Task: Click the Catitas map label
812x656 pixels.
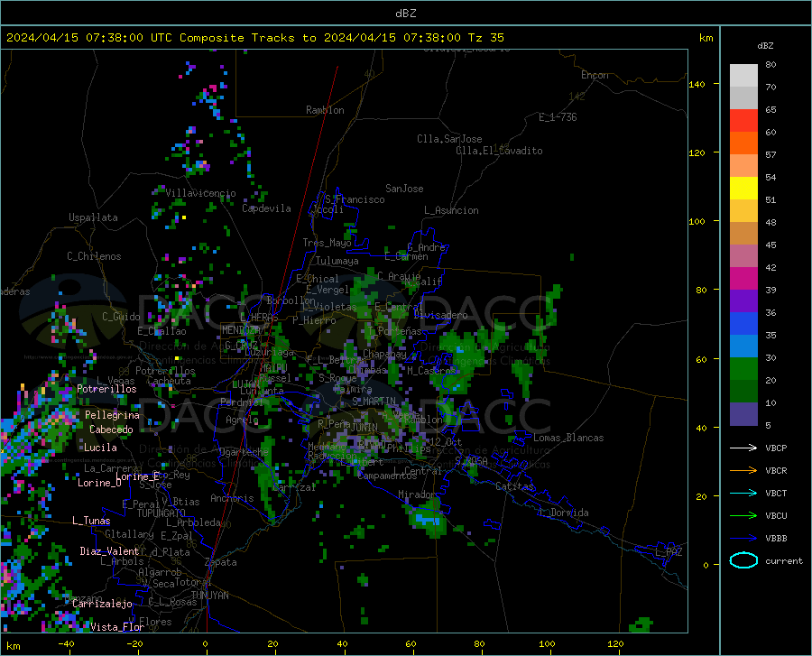Action: (x=515, y=486)
